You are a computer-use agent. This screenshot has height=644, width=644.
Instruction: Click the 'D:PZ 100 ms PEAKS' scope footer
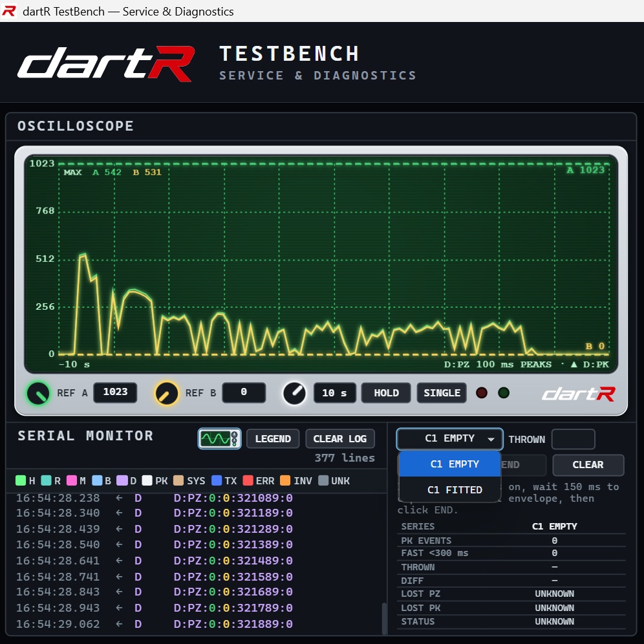tap(497, 364)
